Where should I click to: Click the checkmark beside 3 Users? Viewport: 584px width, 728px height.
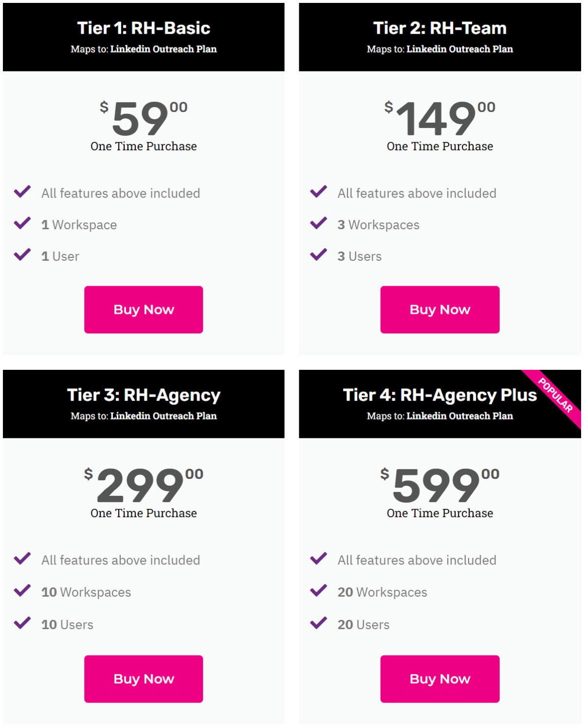pyautogui.click(x=319, y=255)
